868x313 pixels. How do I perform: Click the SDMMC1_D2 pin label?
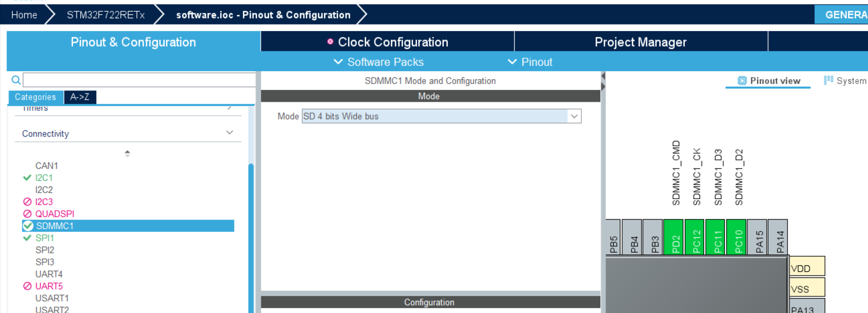pos(739,177)
